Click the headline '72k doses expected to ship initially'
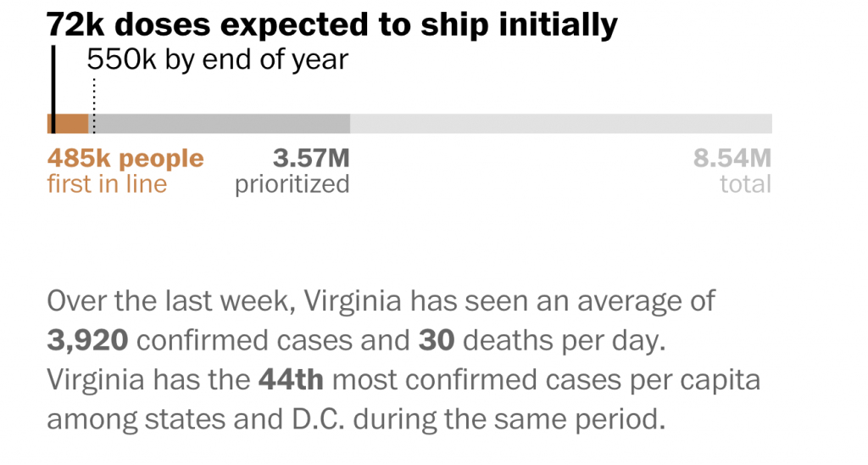This screenshot has width=868, height=465. (332, 25)
